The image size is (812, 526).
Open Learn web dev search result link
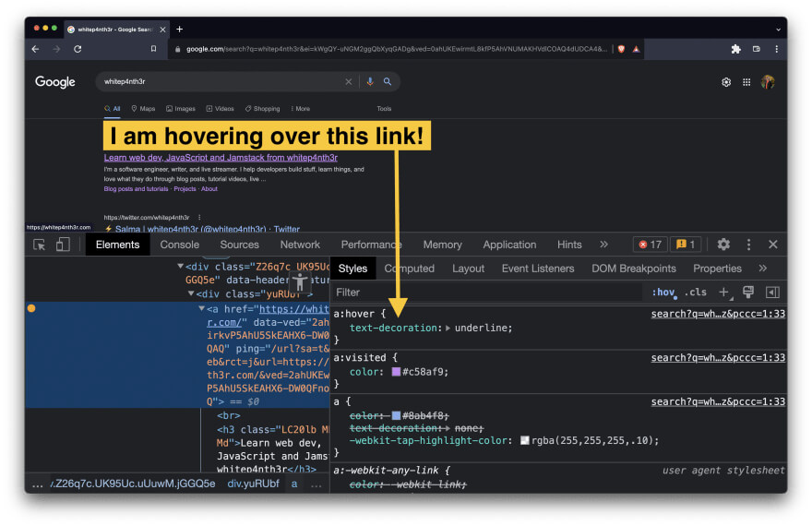tap(221, 158)
